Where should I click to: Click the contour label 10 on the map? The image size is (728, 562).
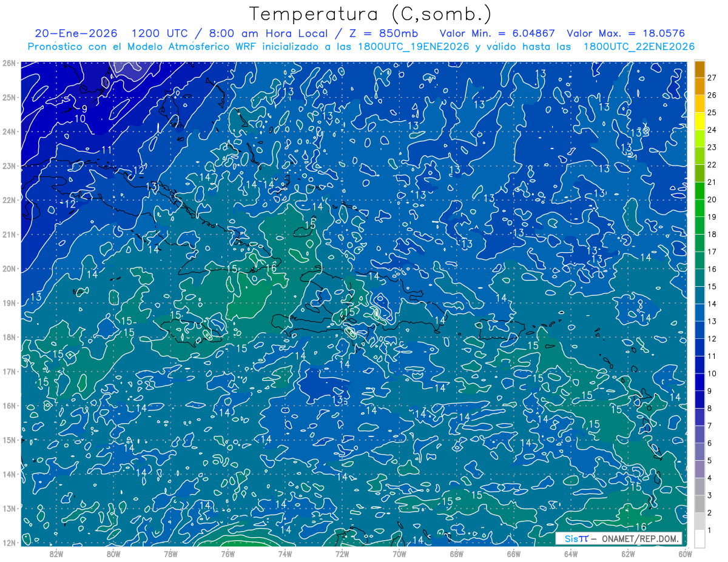coord(80,119)
